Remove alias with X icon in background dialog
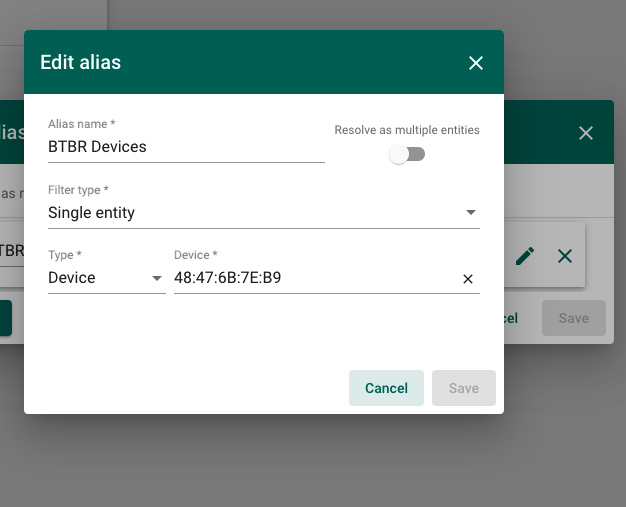 [565, 256]
